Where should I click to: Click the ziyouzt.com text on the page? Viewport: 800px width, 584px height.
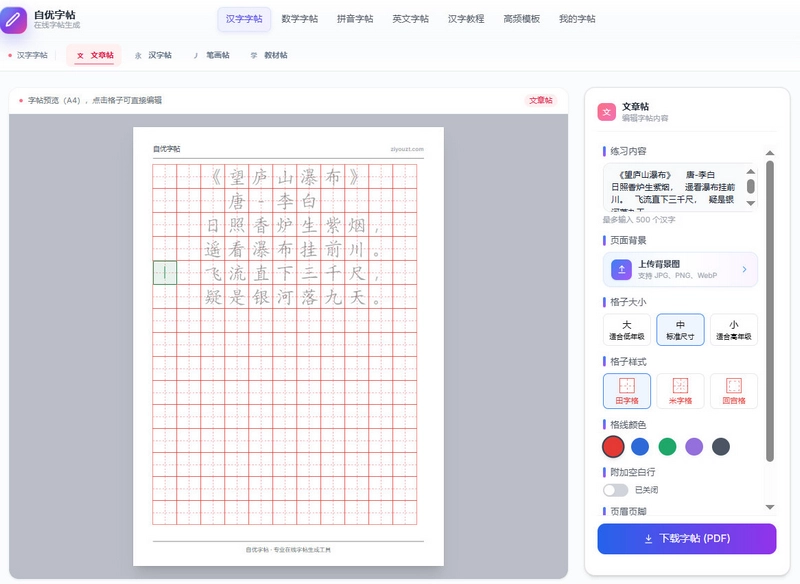[407, 149]
